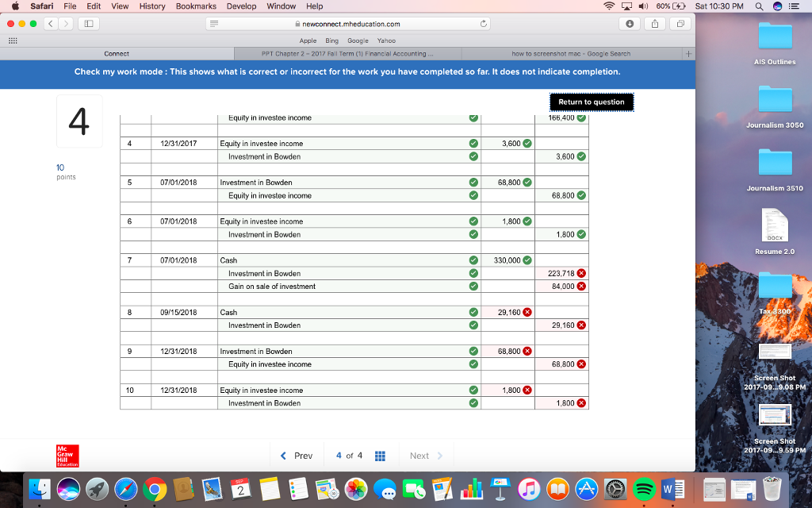This screenshot has width=812, height=508.
Task: Click green check on Gain on sale row
Action: (473, 286)
